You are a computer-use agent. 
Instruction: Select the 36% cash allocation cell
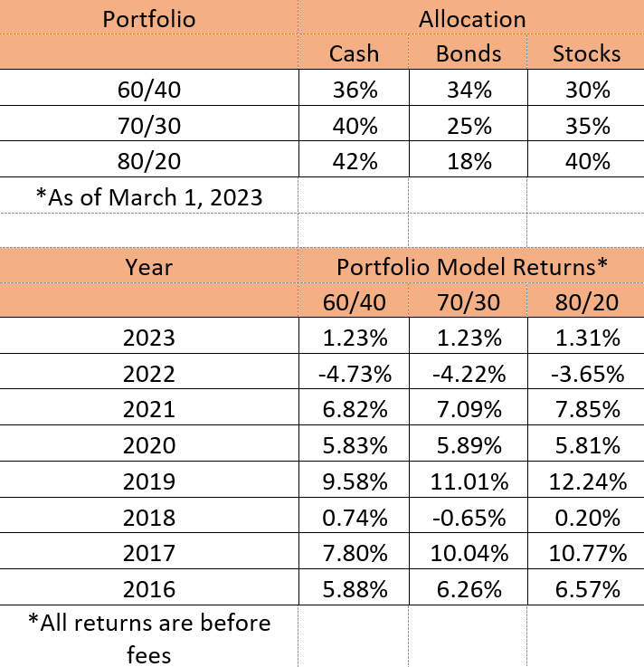pyautogui.click(x=354, y=90)
